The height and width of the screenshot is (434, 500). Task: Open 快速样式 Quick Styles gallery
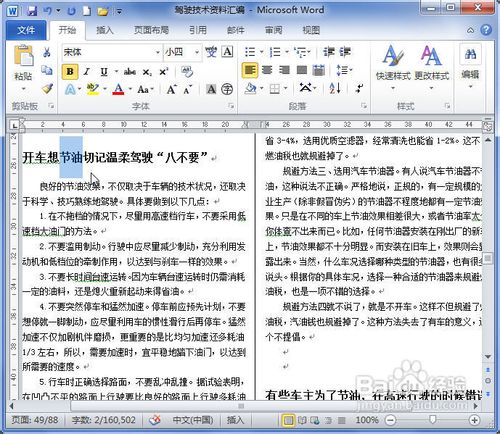[393, 68]
